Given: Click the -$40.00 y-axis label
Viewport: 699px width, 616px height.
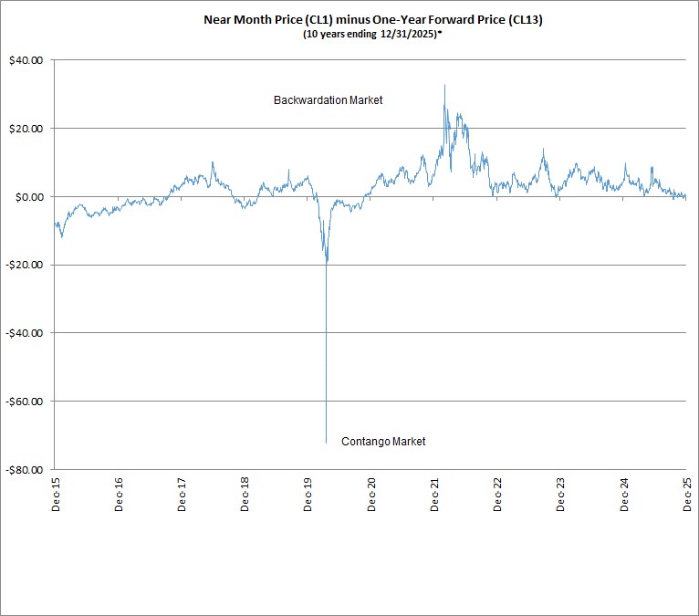Looking at the screenshot, I should pos(25,333).
